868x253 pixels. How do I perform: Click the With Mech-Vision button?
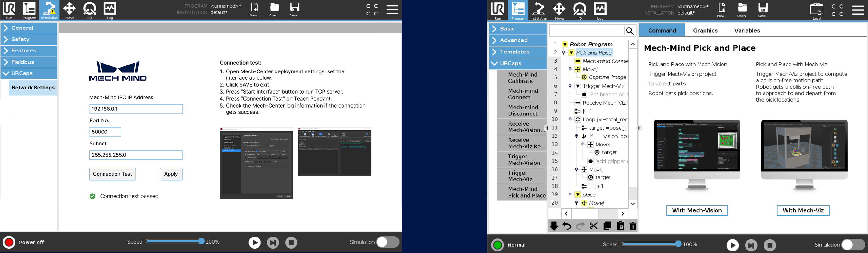point(697,210)
